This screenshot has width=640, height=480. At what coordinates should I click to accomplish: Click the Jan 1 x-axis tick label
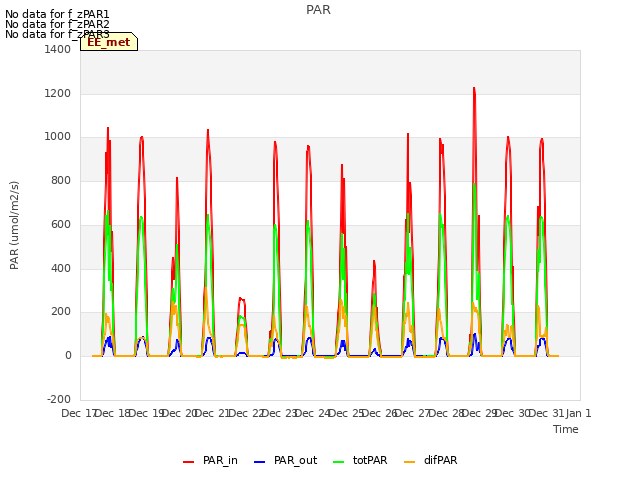(578, 413)
